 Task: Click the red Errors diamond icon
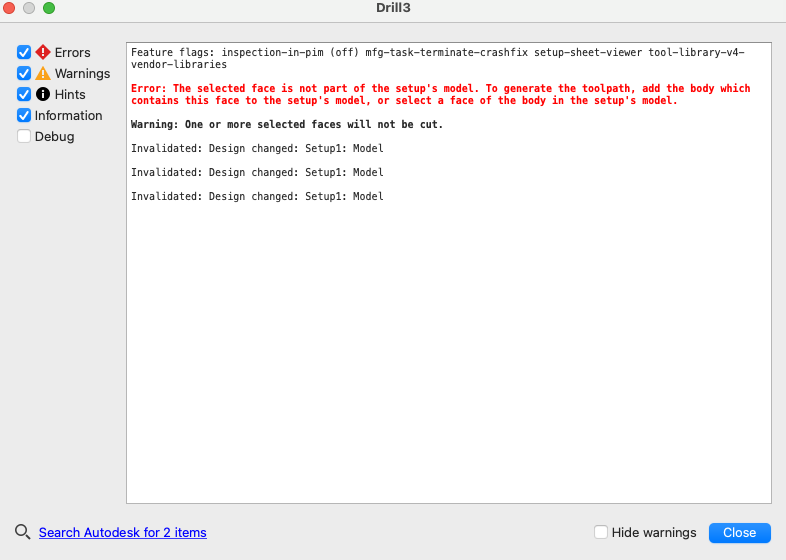pyautogui.click(x=43, y=52)
